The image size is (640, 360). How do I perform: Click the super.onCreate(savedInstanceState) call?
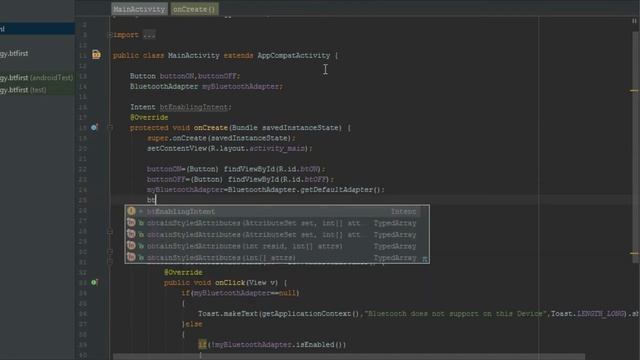pyautogui.click(x=220, y=138)
